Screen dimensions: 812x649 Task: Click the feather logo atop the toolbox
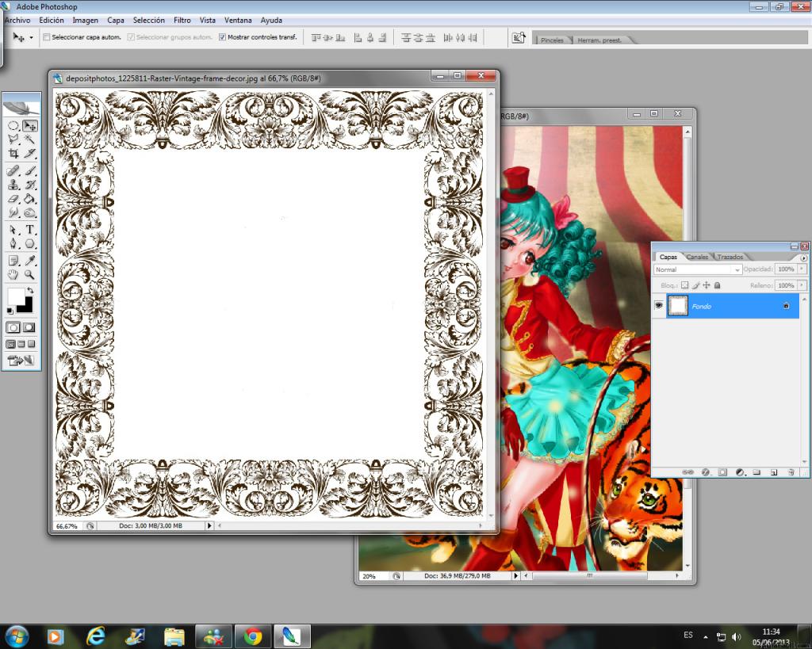(x=21, y=107)
